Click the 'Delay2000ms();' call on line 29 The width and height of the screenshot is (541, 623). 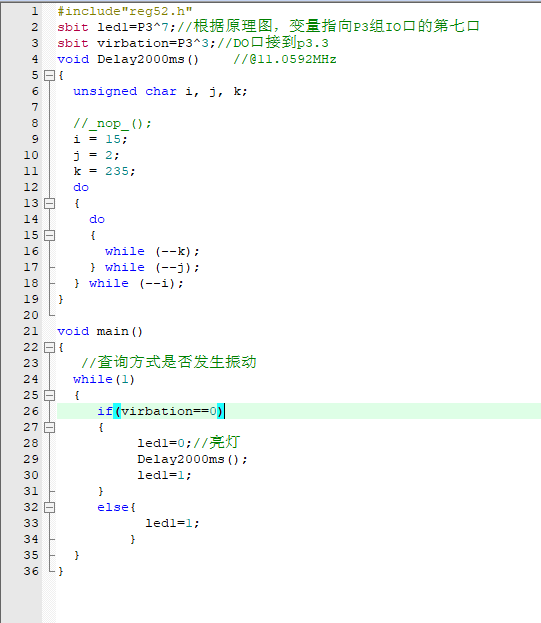pyautogui.click(x=192, y=459)
